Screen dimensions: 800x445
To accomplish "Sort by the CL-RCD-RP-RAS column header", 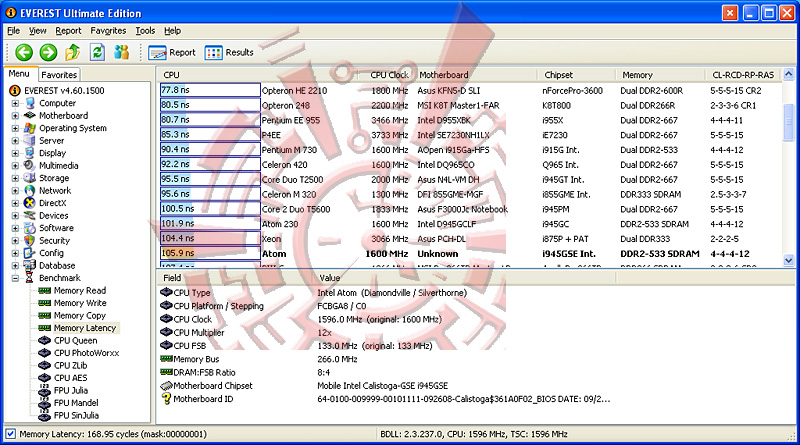I will 743,75.
